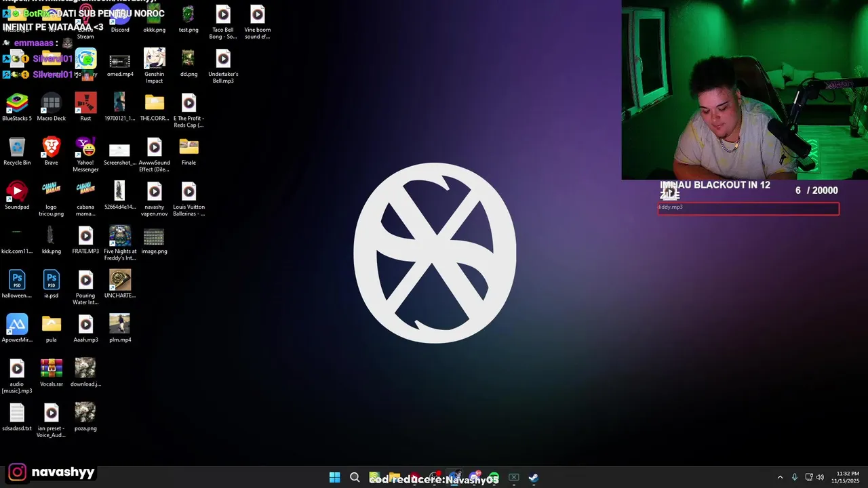868x488 pixels.
Task: Open the Rust game shortcut
Action: coord(85,107)
